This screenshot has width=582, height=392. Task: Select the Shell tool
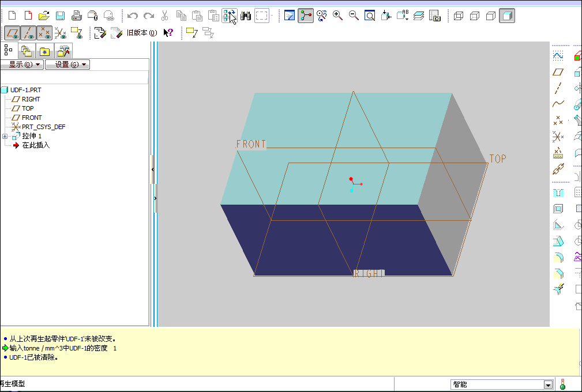pos(558,209)
